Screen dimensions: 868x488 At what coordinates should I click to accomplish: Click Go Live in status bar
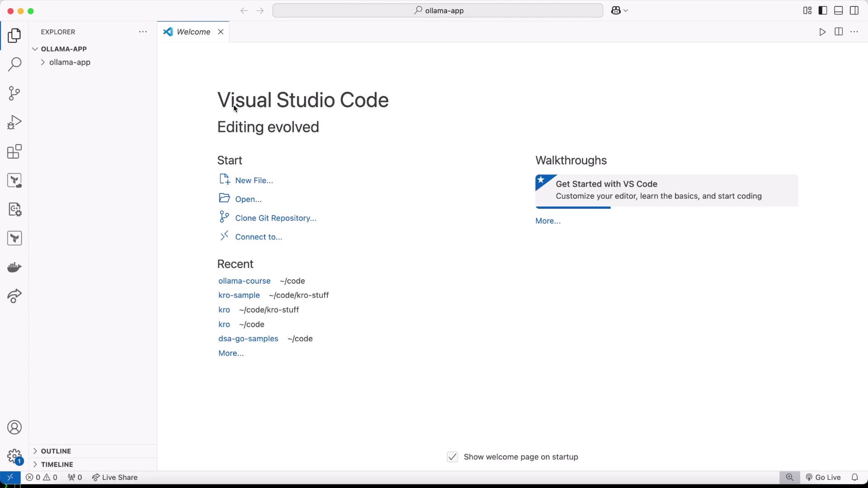pos(823,477)
